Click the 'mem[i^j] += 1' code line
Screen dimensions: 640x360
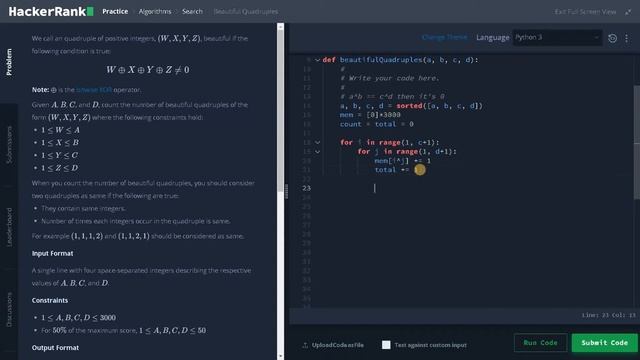tap(403, 161)
